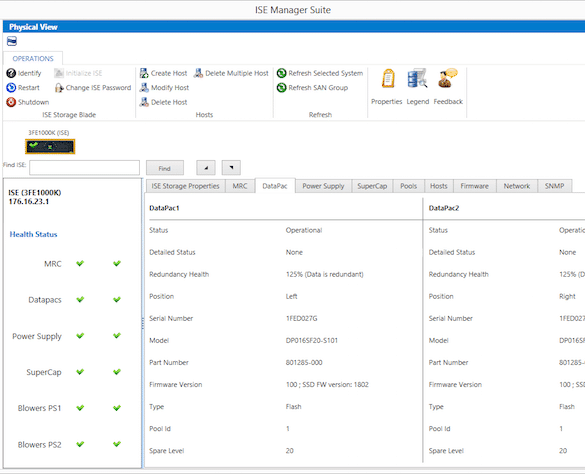
Task: Open the SNMP tab
Action: (x=554, y=186)
